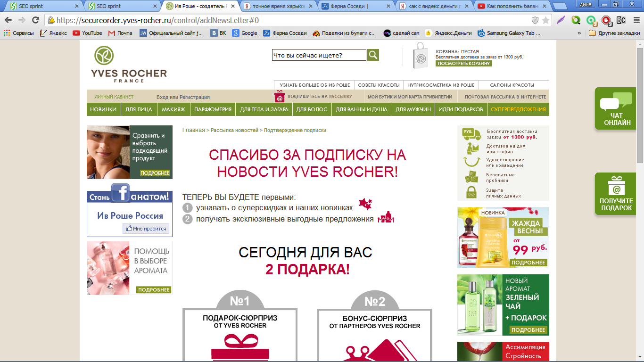Click the Регистрация link

pyautogui.click(x=194, y=97)
